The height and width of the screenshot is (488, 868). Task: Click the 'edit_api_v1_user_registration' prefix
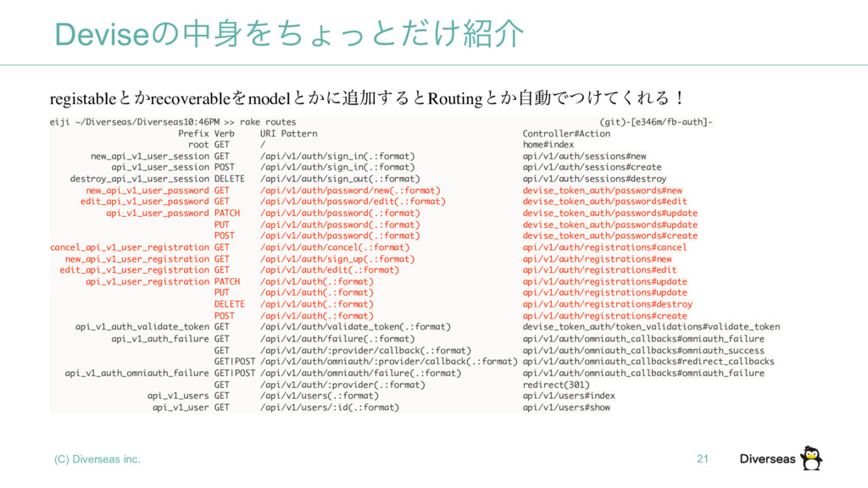coord(135,270)
